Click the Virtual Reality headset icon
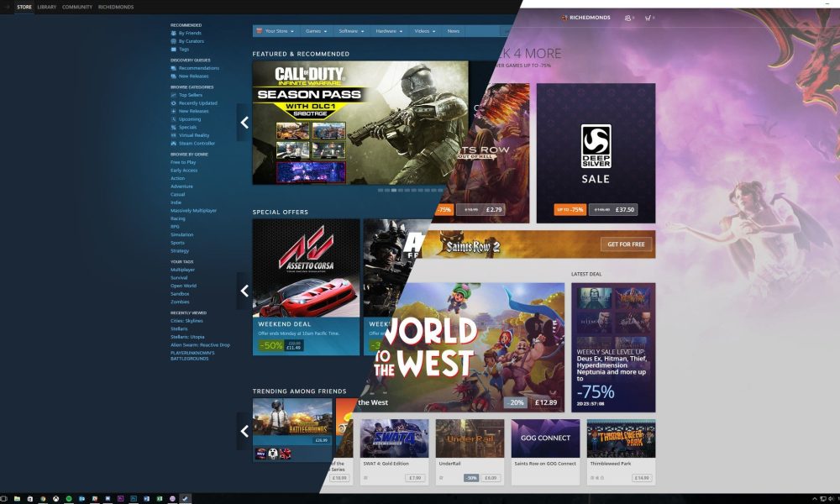The image size is (840, 504). (x=173, y=135)
